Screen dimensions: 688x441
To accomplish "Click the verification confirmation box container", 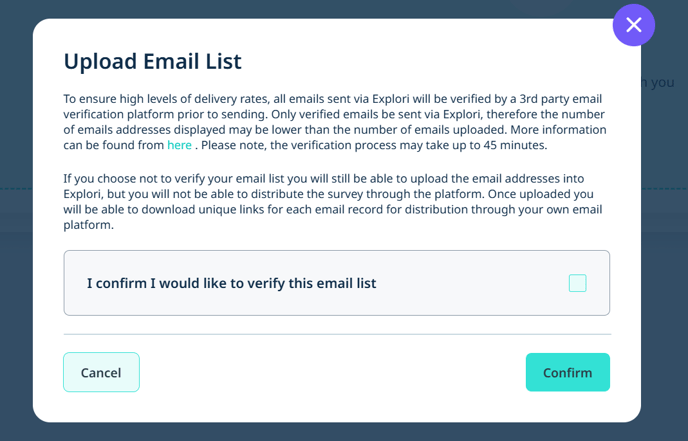I will tap(337, 283).
